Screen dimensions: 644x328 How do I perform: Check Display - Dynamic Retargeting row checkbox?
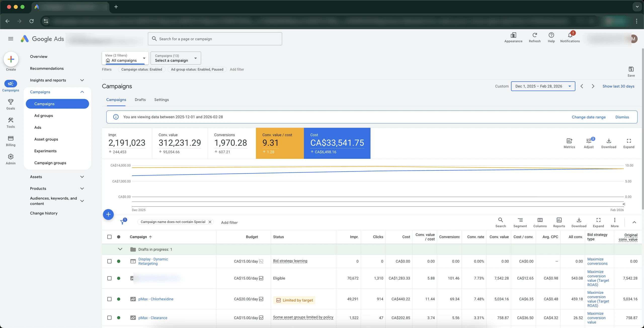[109, 261]
